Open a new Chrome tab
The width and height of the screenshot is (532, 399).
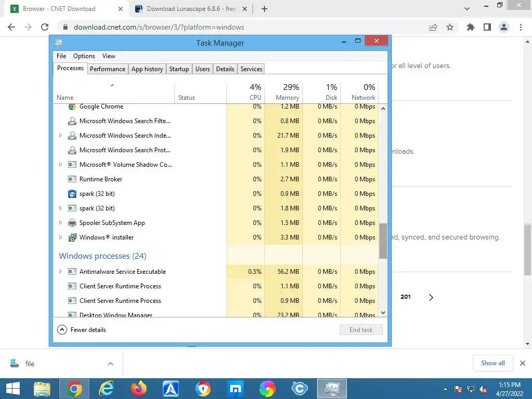264,9
